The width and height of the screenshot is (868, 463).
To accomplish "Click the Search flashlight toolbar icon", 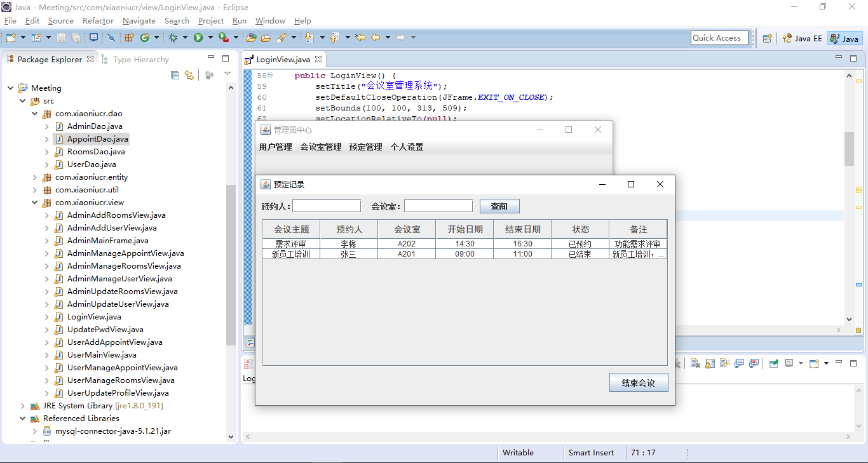I will pos(281,37).
